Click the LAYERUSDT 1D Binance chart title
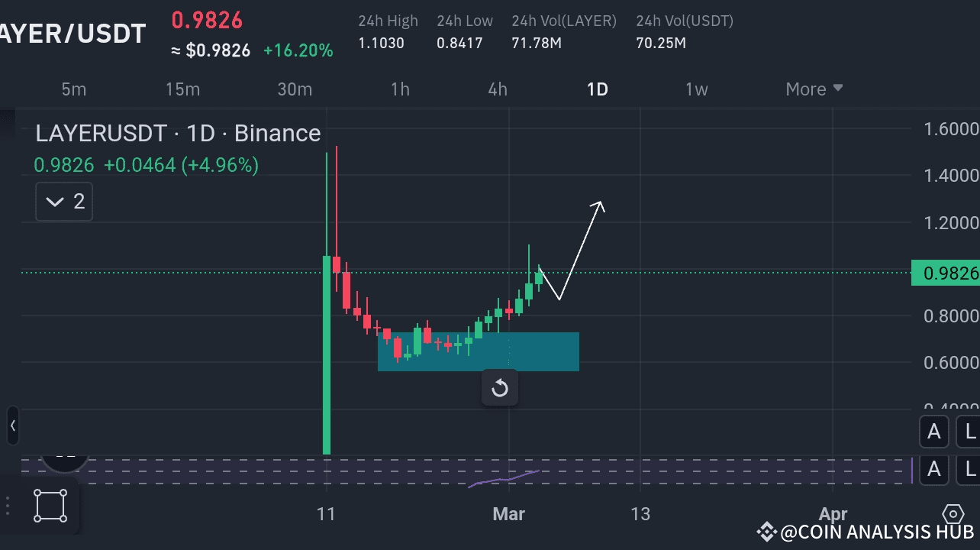The image size is (980, 550). 177,133
